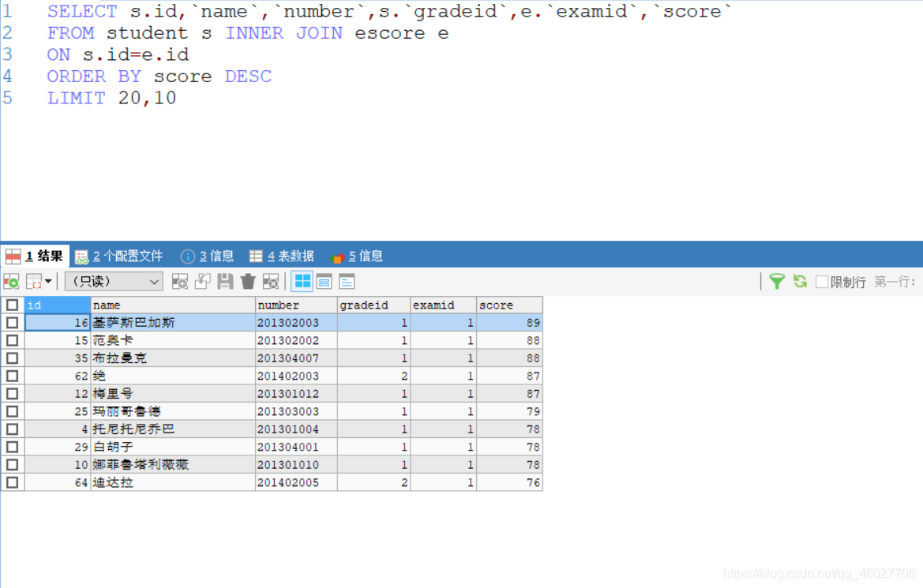The image size is (923, 588).
Task: Open the 2 个配置文件 tab
Action: (x=119, y=257)
